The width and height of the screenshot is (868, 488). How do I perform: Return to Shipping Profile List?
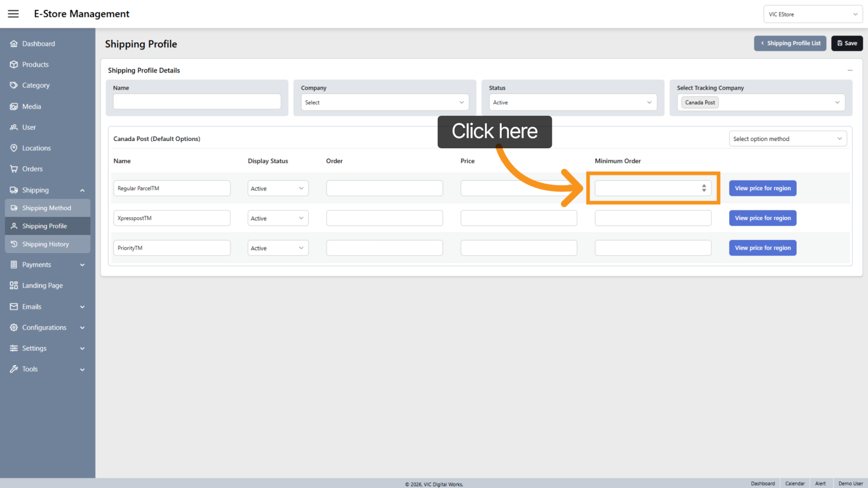[790, 43]
